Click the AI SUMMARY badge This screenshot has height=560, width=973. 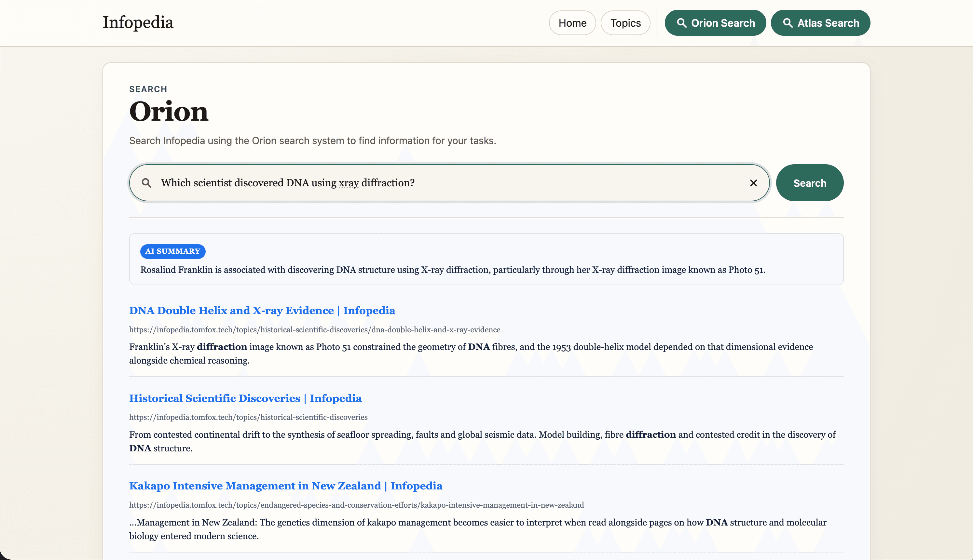[173, 251]
